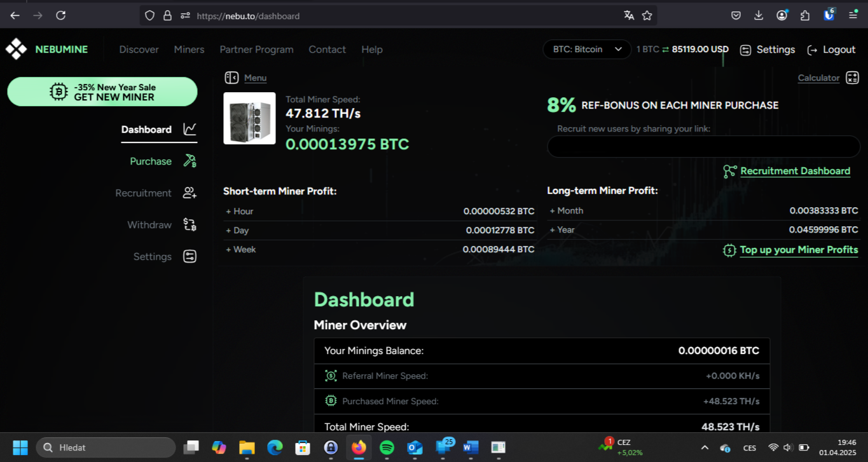Open Firefox hamburger menu
This screenshot has height=462, width=868.
[853, 15]
